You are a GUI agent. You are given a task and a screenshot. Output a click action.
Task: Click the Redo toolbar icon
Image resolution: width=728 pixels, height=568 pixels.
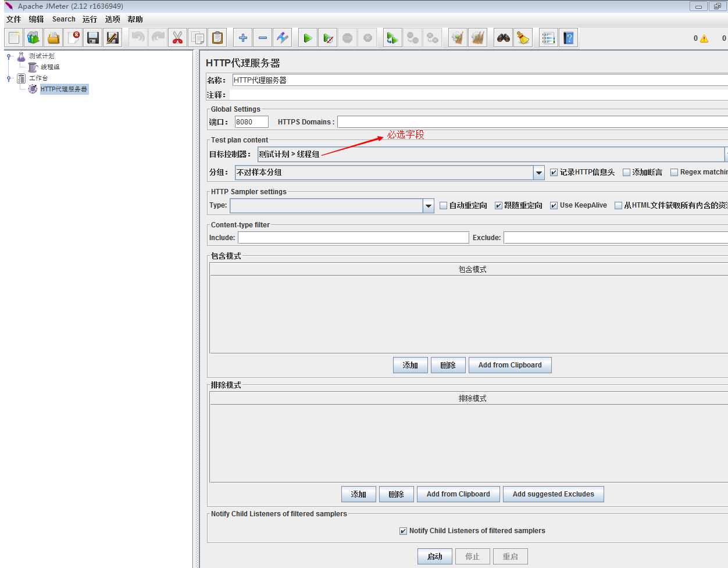(158, 38)
